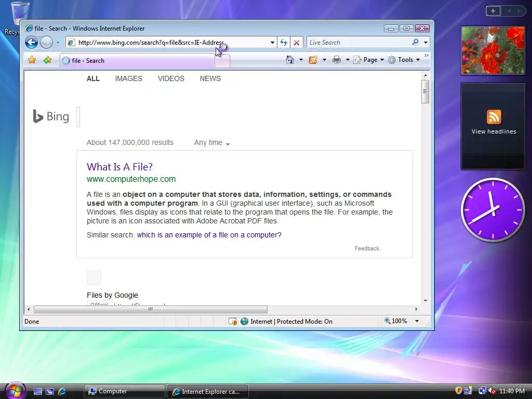This screenshot has width=532, height=399.
Task: Switch to Bing VIDEOS results
Action: click(171, 79)
